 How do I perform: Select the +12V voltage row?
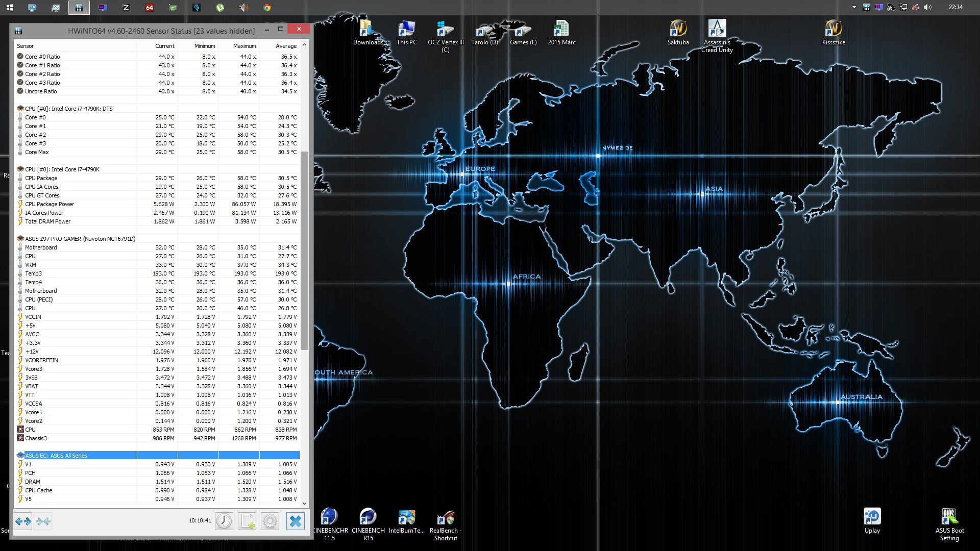click(x=157, y=352)
